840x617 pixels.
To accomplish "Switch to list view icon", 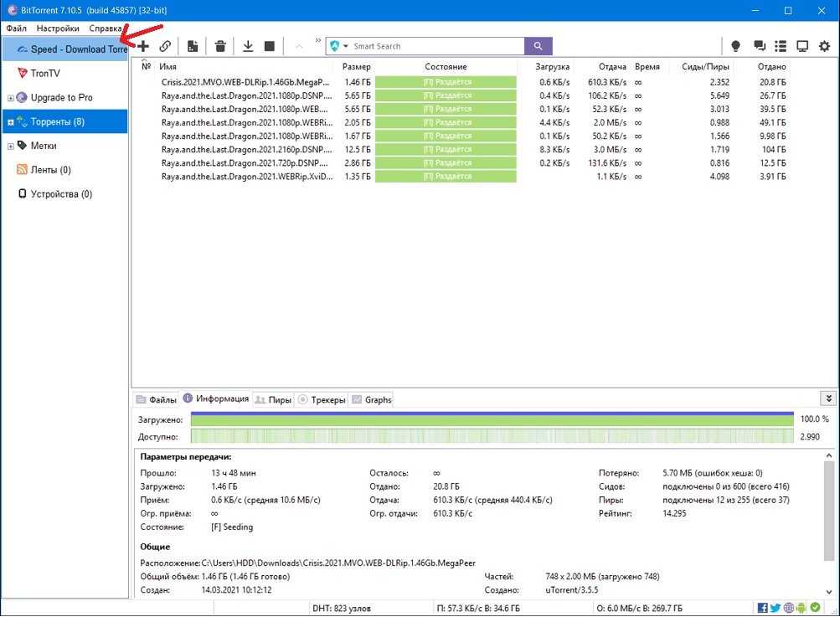I will (x=781, y=46).
